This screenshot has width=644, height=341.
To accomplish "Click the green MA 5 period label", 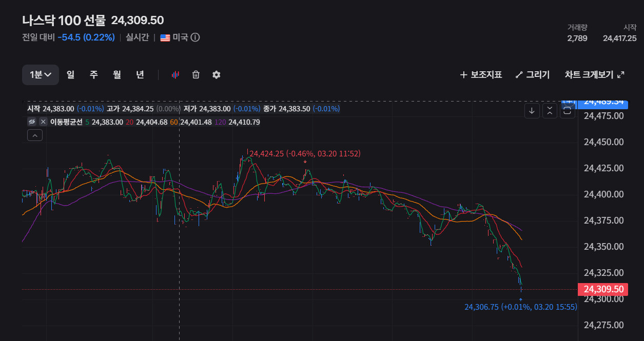I will coord(87,122).
